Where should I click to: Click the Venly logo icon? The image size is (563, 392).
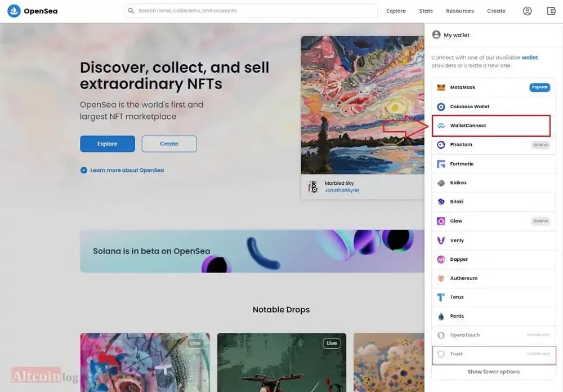pyautogui.click(x=441, y=240)
